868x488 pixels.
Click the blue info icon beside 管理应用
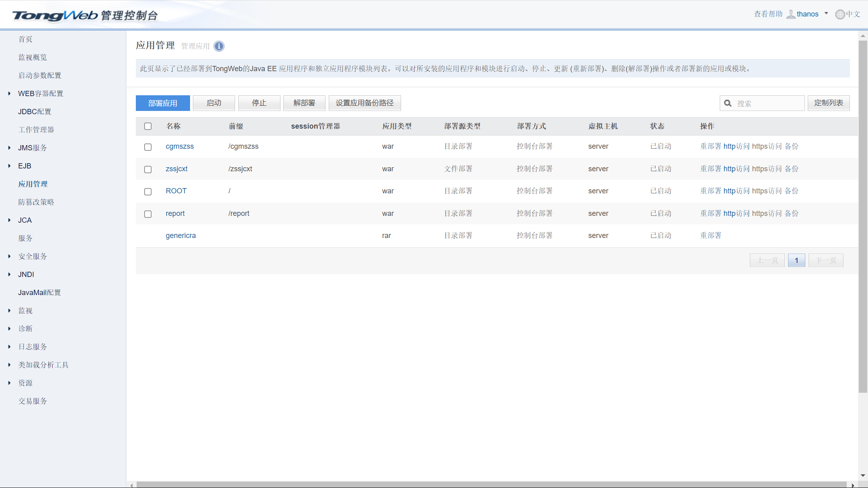(x=219, y=46)
